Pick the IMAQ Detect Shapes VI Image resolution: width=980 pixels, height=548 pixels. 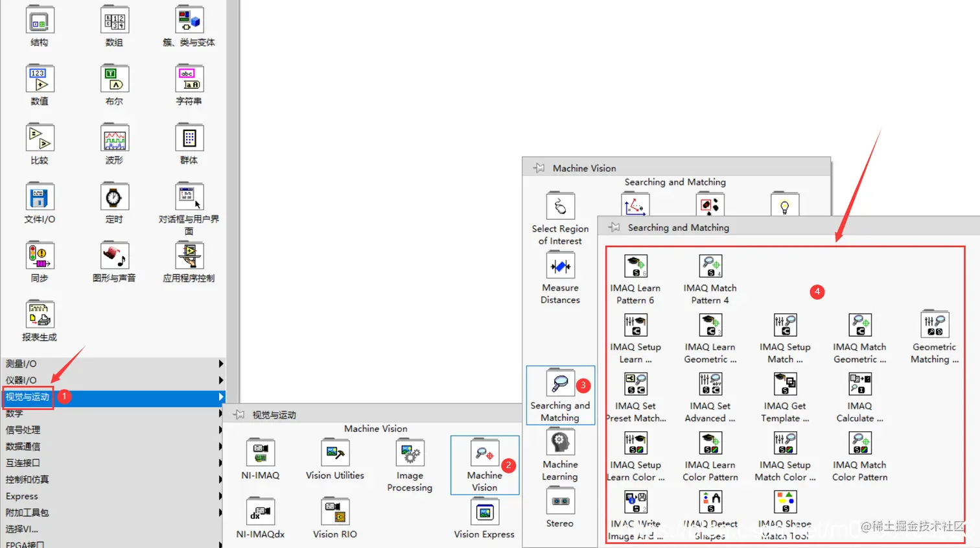pyautogui.click(x=710, y=502)
